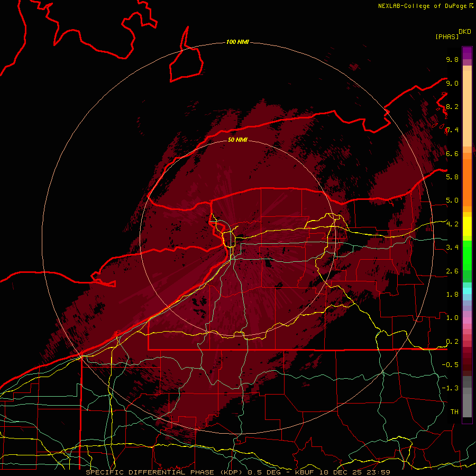The width and height of the screenshot is (476, 476).
Task: Click the yellow band of the color bar
Action: coord(467,226)
